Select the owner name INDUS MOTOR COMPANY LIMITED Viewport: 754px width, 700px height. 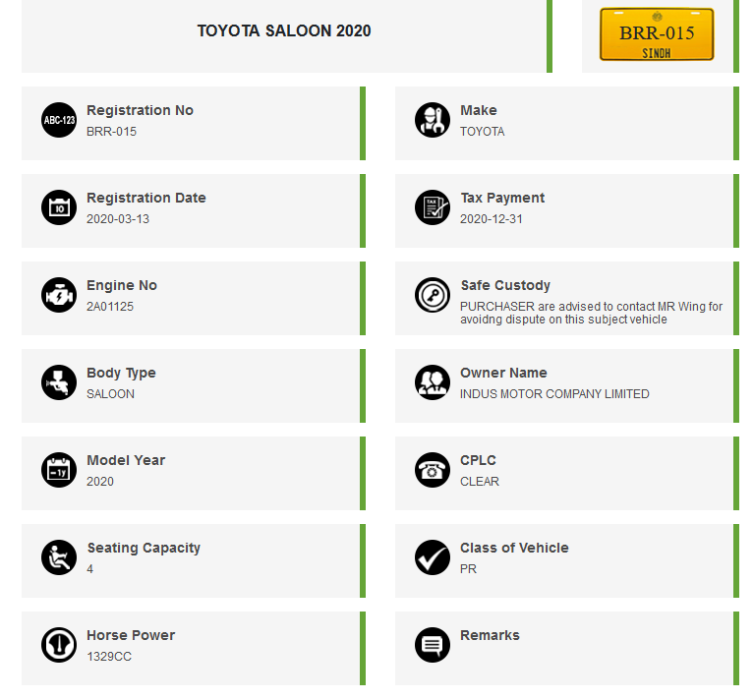(x=554, y=393)
